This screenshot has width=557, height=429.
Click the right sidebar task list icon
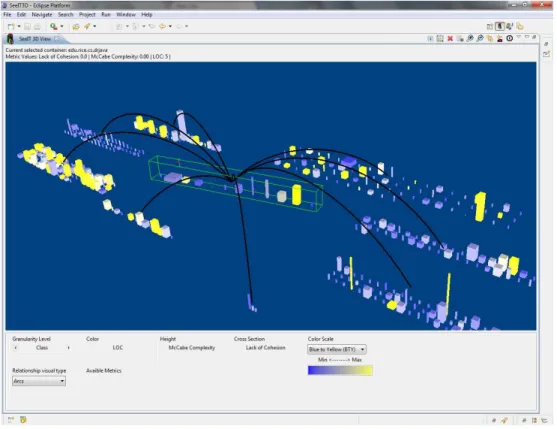[546, 54]
